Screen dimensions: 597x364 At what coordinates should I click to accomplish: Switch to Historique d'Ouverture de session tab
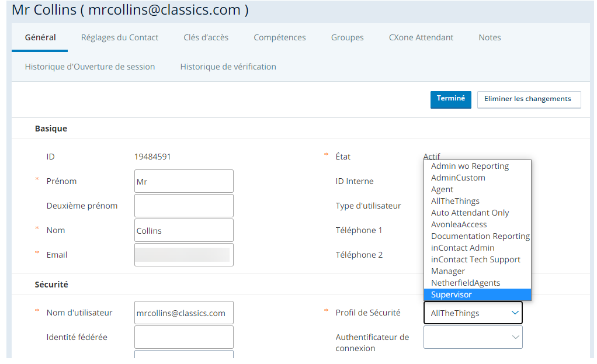coord(89,66)
